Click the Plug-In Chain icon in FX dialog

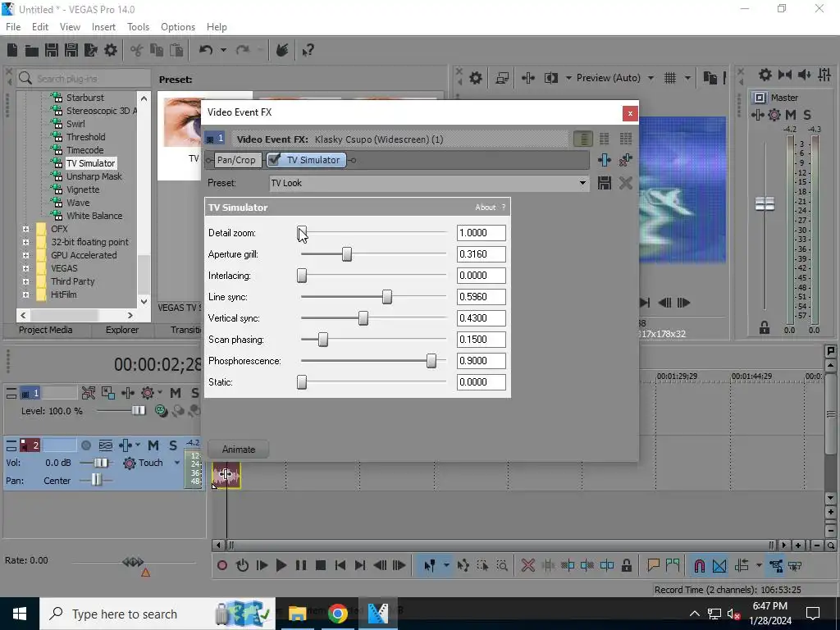point(605,160)
